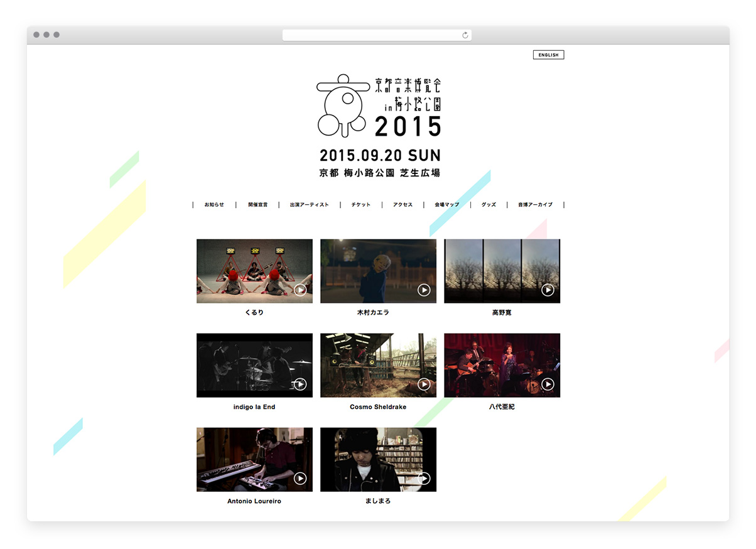Open the お知らせ menu item

[x=214, y=205]
